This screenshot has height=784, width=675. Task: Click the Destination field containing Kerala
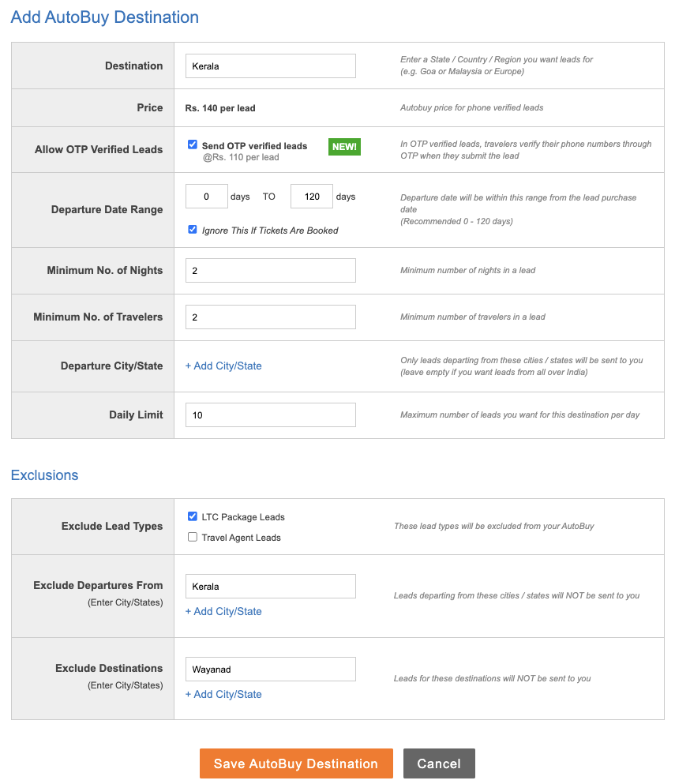pos(270,66)
